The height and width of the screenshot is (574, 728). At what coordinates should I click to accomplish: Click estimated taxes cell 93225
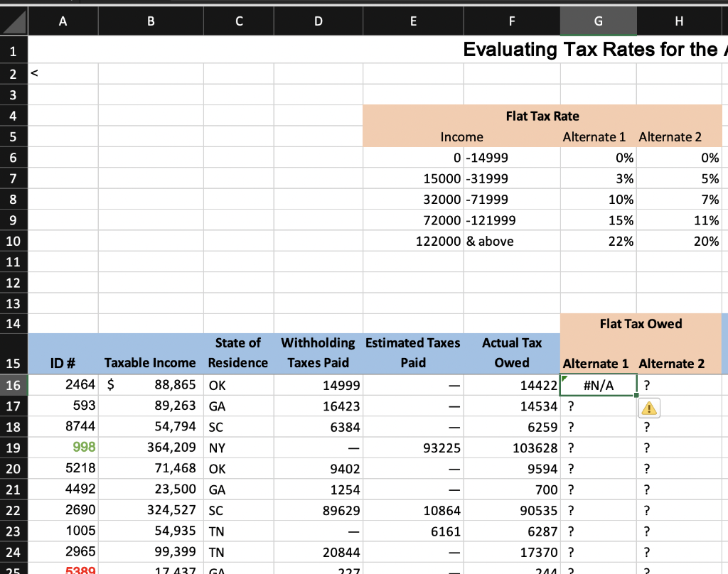413,448
